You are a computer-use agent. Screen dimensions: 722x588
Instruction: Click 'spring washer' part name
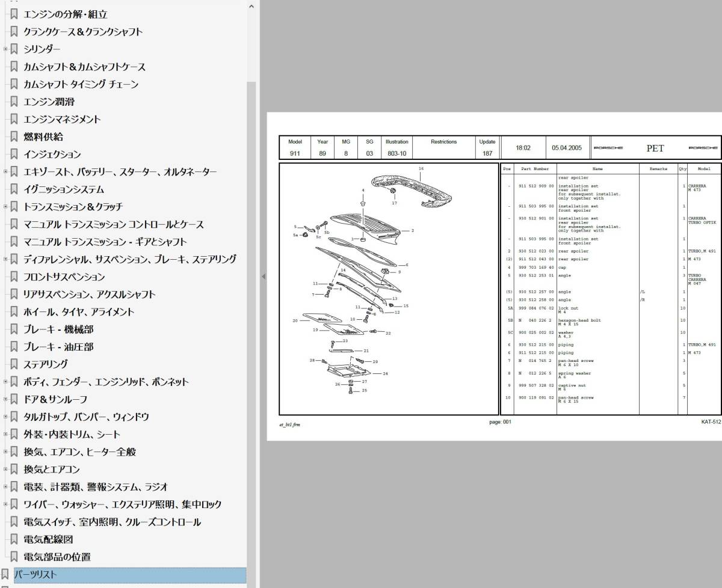pyautogui.click(x=575, y=373)
